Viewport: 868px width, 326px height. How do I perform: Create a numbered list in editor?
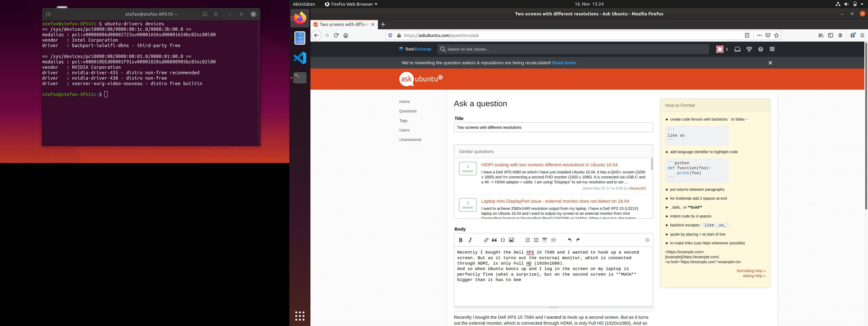pos(528,240)
